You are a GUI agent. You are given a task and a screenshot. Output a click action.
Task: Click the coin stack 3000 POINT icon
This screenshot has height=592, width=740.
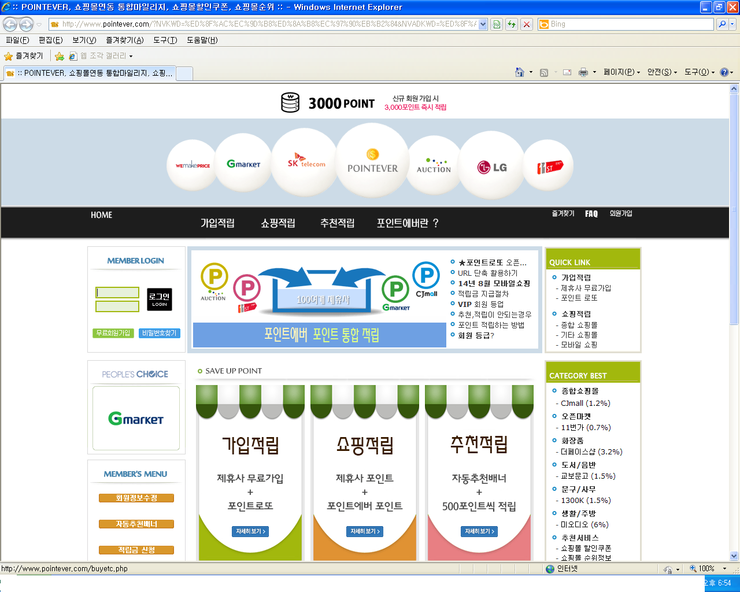[290, 102]
